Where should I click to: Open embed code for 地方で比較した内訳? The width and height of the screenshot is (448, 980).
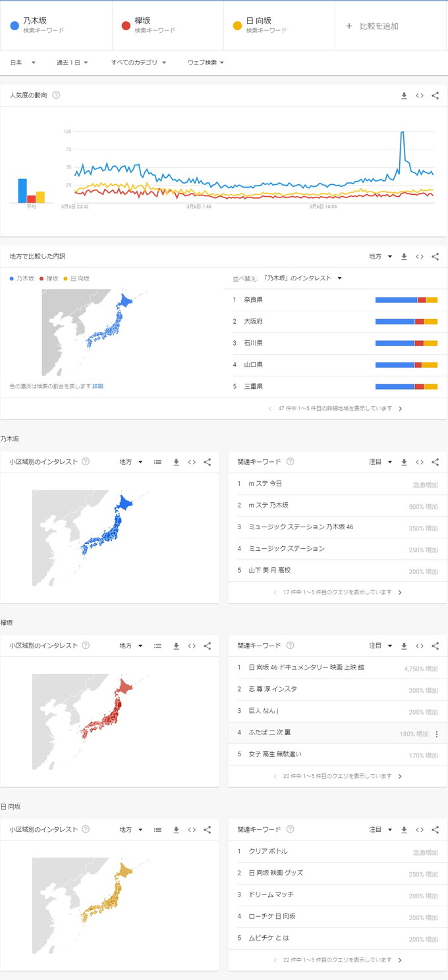pyautogui.click(x=420, y=257)
